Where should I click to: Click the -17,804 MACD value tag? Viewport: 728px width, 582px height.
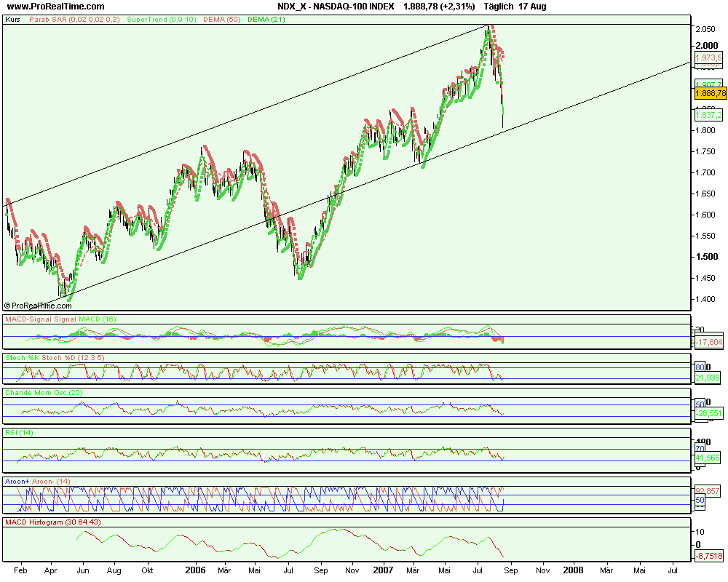coord(709,342)
